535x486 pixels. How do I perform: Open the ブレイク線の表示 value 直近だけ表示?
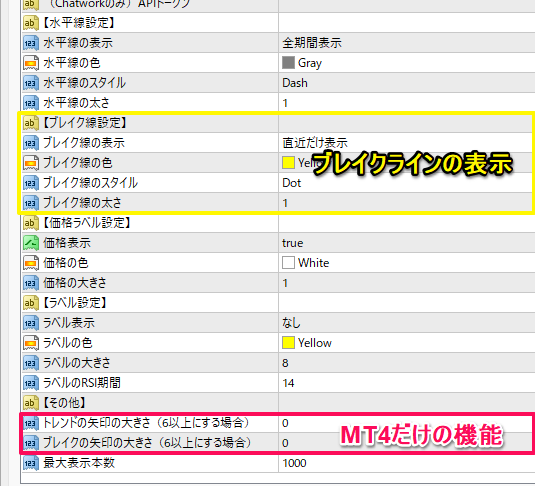pyautogui.click(x=315, y=143)
